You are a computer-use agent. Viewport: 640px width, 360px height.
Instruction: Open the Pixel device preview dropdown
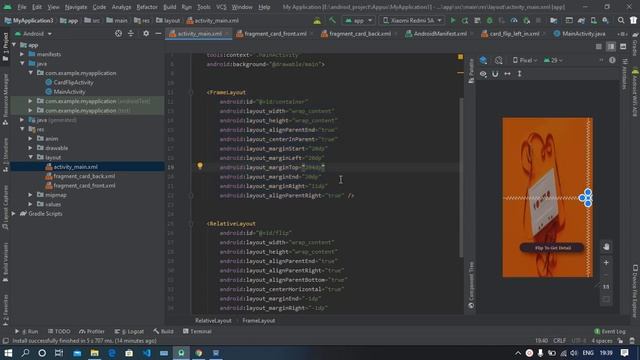pyautogui.click(x=525, y=60)
